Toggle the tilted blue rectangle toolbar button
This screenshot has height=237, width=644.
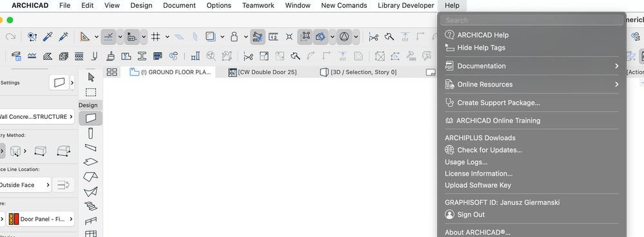tap(320, 37)
